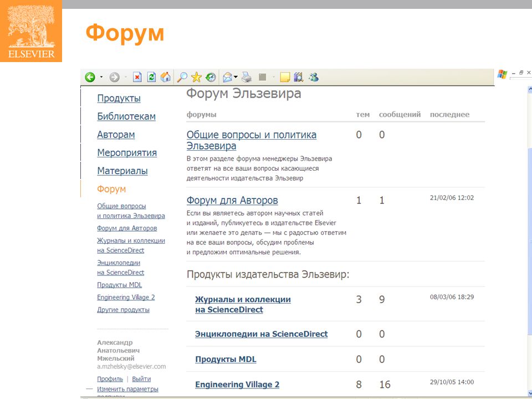Open the Back button history dropdown arrow
The height and width of the screenshot is (399, 532).
pyautogui.click(x=101, y=78)
